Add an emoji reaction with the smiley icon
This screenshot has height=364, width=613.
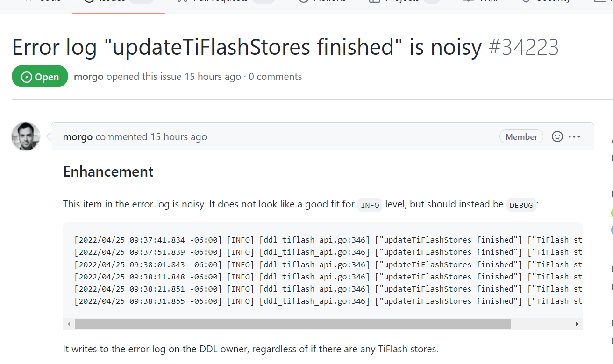point(557,137)
